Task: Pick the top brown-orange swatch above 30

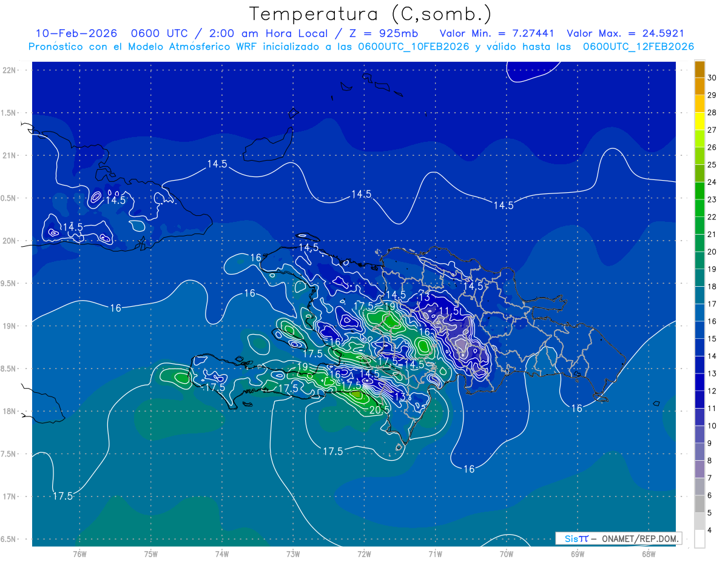Action: [699, 69]
